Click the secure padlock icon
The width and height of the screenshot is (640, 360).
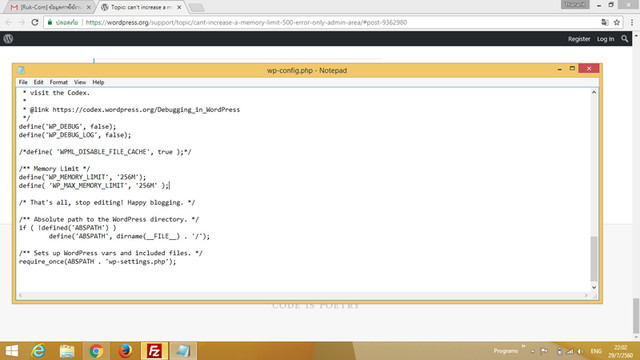[50, 22]
